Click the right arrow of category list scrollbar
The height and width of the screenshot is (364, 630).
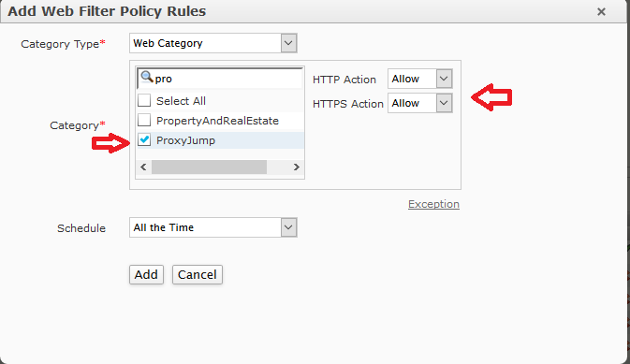pos(296,167)
